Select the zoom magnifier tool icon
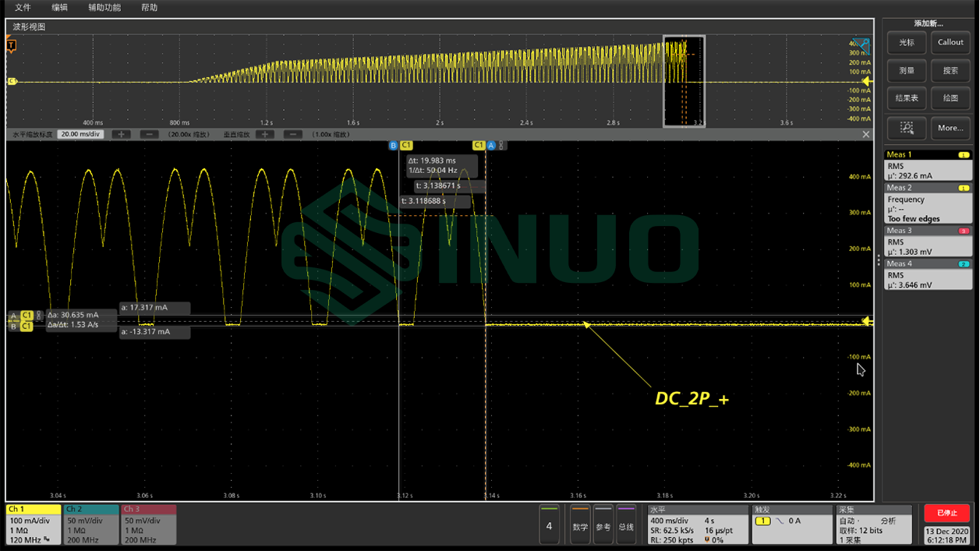The height and width of the screenshot is (551, 980). [x=905, y=128]
